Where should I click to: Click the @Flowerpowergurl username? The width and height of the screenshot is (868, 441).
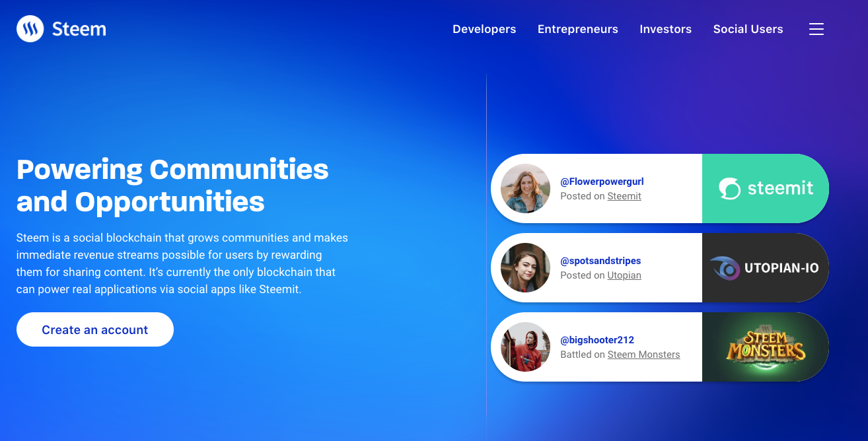coord(602,182)
